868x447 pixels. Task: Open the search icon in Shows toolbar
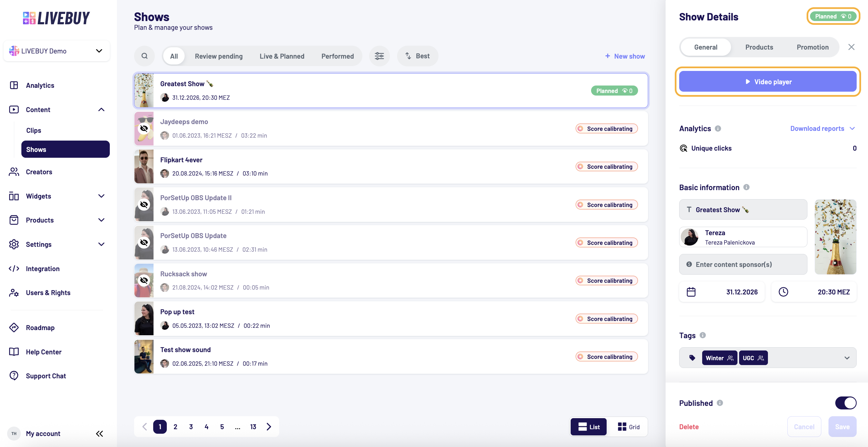click(x=144, y=56)
